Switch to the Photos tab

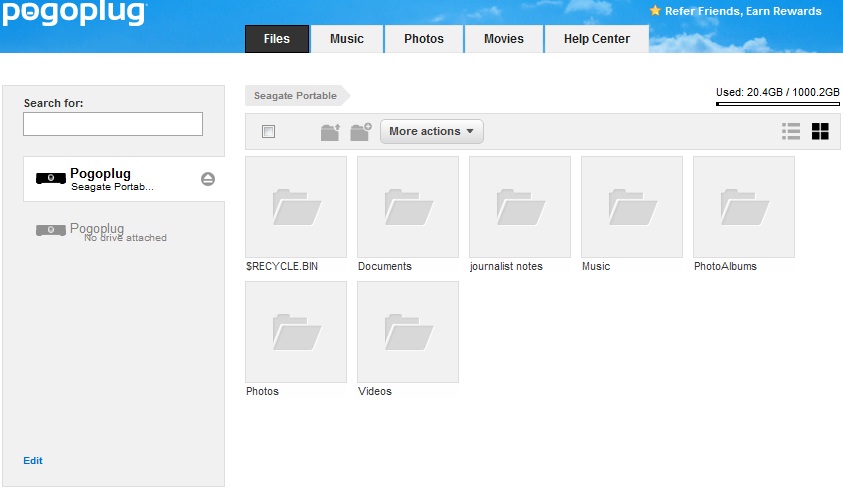tap(424, 39)
